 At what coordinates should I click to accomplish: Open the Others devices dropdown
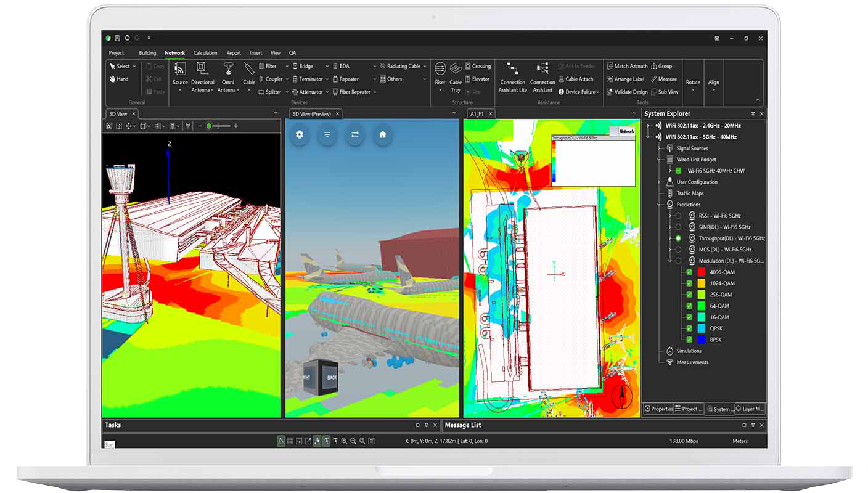(425, 79)
